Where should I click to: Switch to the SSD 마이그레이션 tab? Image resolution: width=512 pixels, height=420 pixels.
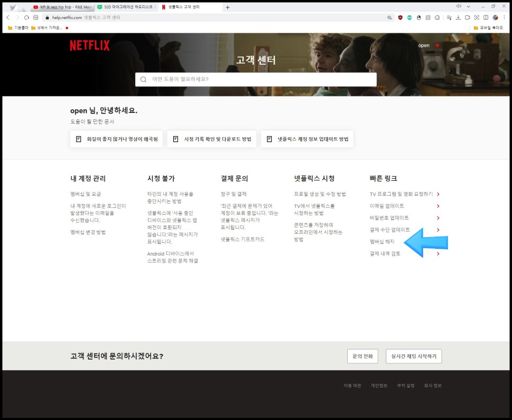(127, 7)
